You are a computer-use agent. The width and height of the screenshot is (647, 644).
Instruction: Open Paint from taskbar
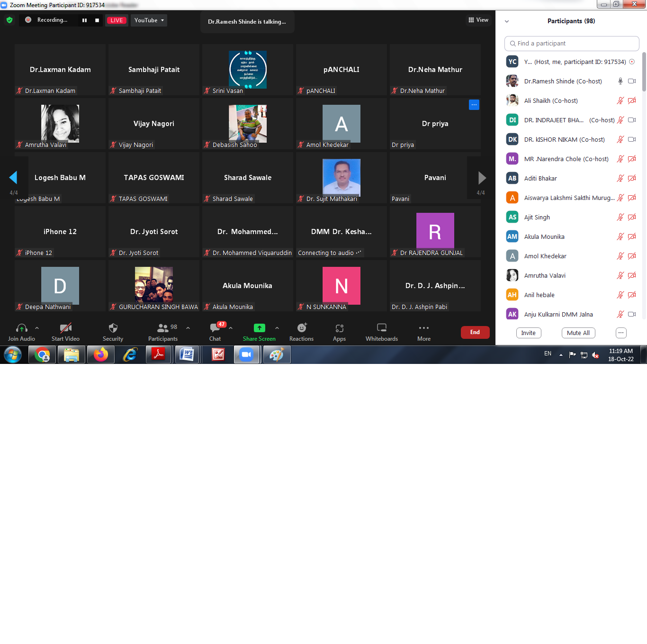(277, 354)
